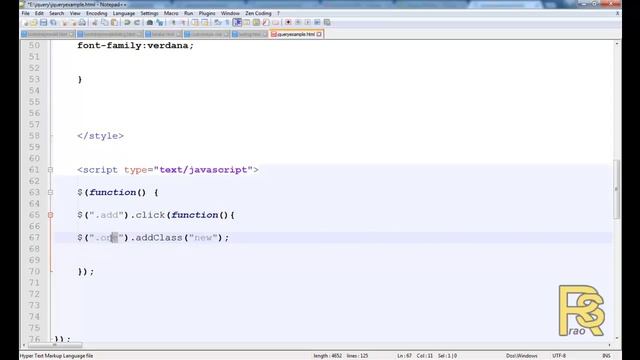Close the jqueryexample.html tab
This screenshot has width=640, height=360.
[319, 34]
